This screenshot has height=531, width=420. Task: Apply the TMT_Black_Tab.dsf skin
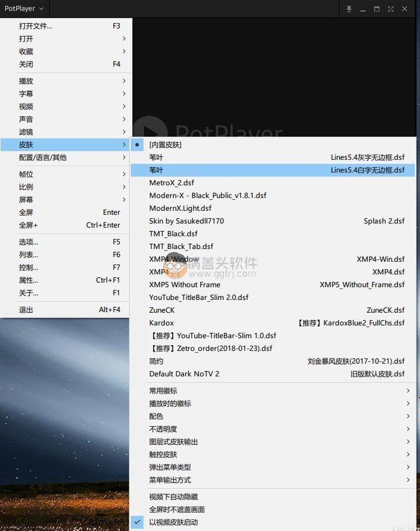tap(273, 247)
